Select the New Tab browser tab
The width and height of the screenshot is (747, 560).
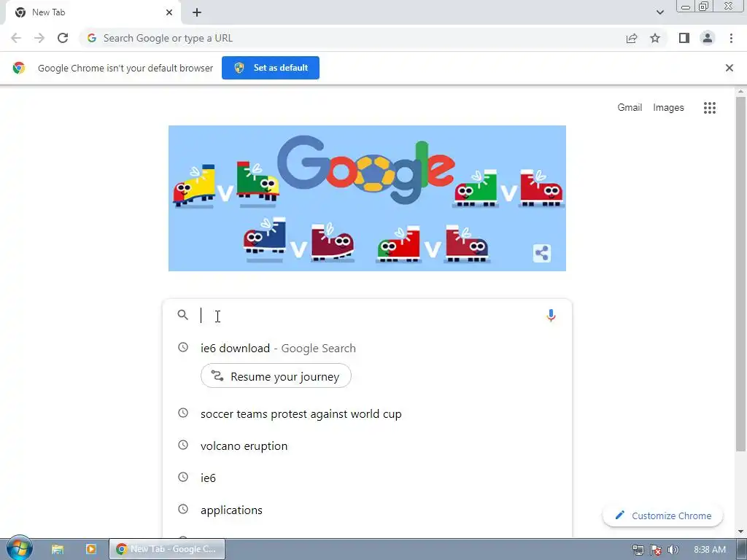coord(93,13)
